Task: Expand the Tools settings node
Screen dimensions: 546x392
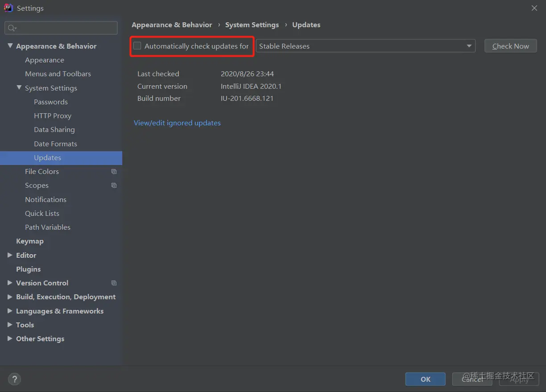Action: tap(10, 325)
